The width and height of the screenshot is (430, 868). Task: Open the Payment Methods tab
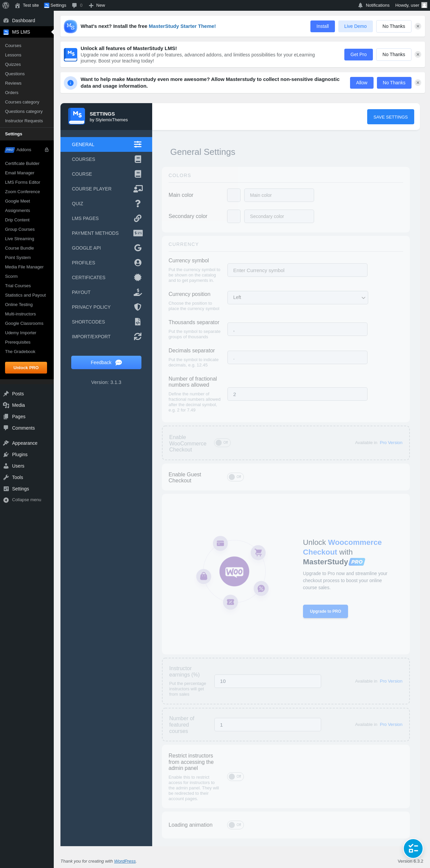106,233
